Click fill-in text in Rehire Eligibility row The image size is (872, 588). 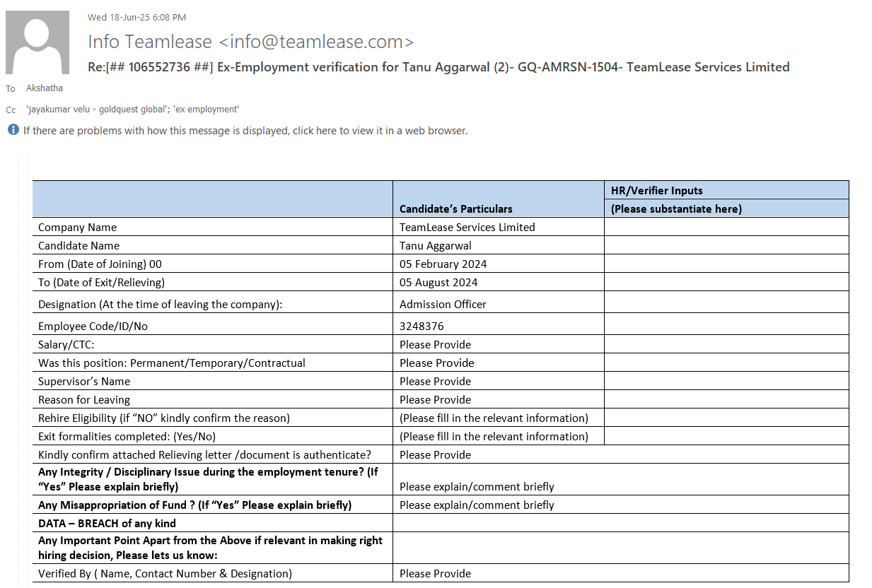(494, 418)
